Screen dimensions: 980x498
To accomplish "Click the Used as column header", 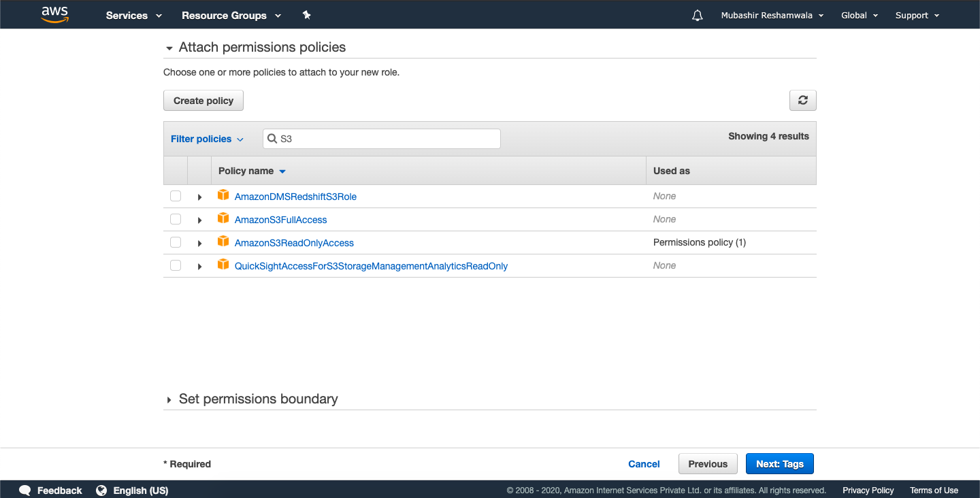I will coord(672,171).
